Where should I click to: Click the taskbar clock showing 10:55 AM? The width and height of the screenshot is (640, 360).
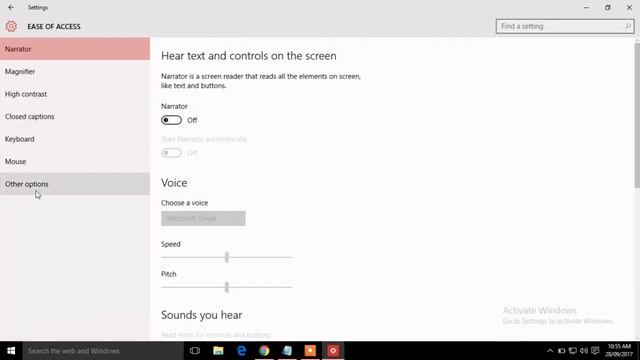(x=619, y=351)
